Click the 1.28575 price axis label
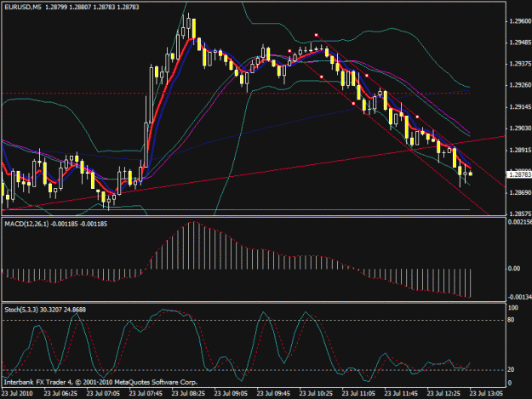Screen dimensions: 532x399 click(520, 214)
